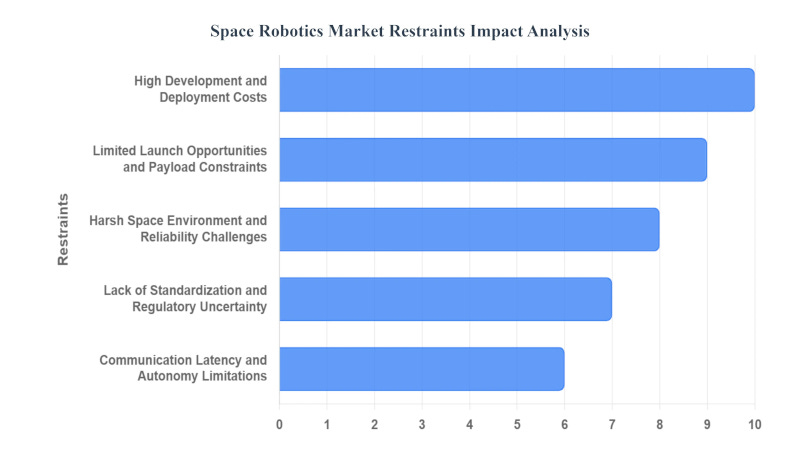Select the 'High Development and Deployment Costs' bar
Viewport: 800px width, 450px height.
(517, 90)
